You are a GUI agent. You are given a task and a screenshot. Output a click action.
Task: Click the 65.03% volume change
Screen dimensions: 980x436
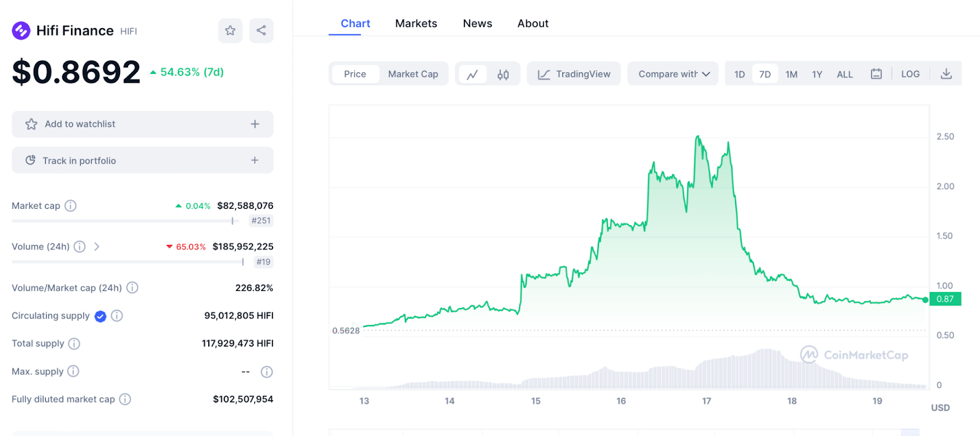(x=186, y=247)
